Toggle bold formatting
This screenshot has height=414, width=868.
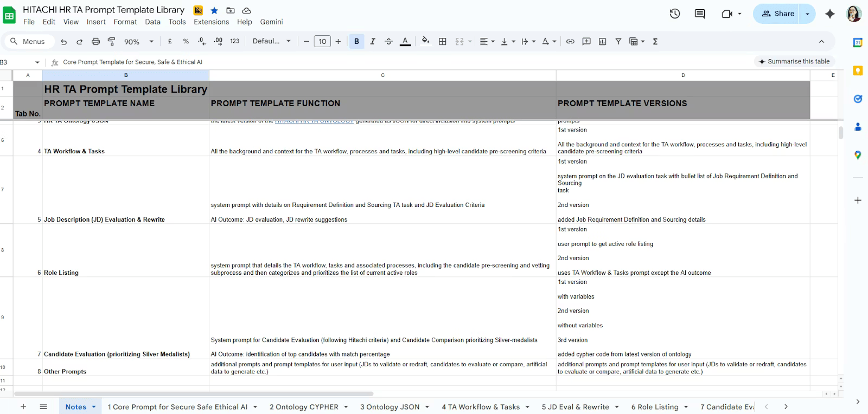356,41
